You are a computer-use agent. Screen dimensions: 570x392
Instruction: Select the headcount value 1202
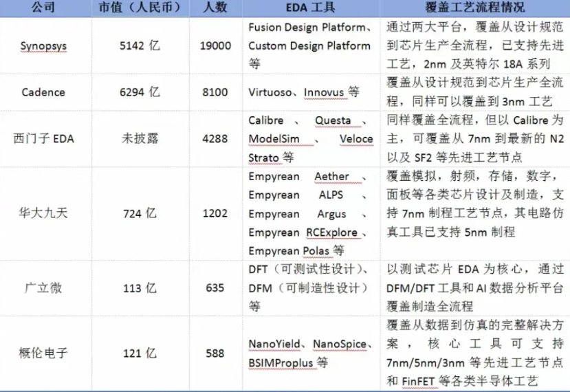(215, 213)
